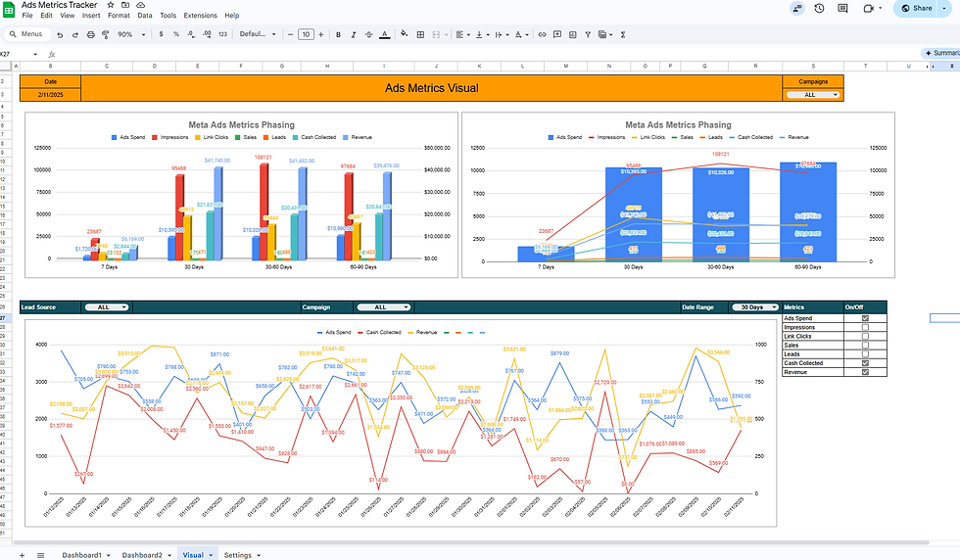The width and height of the screenshot is (960, 560).
Task: Decrease decimal places icon
Action: [x=192, y=34]
